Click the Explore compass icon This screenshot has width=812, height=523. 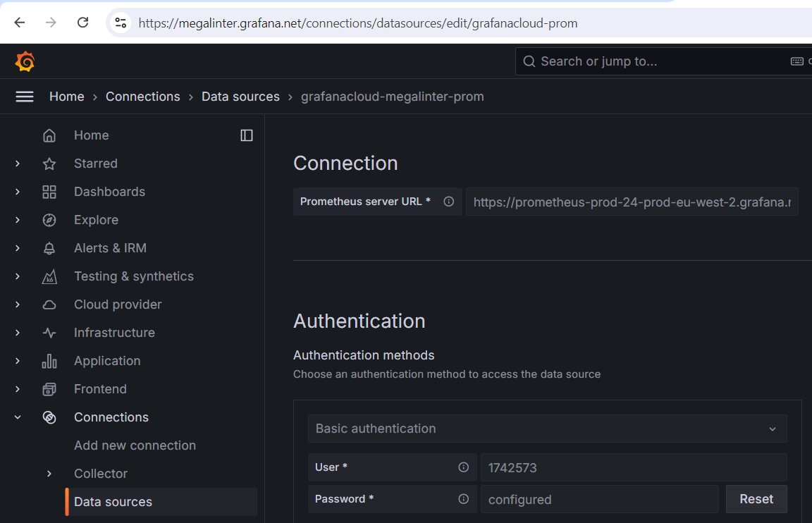(x=49, y=220)
